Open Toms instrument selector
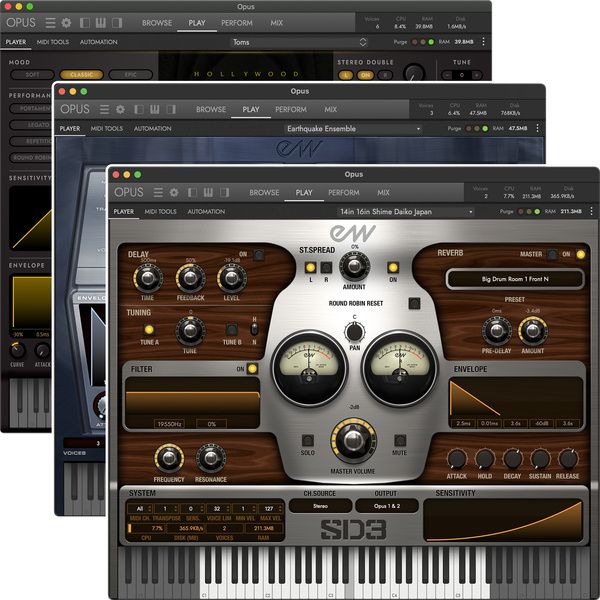 point(300,42)
